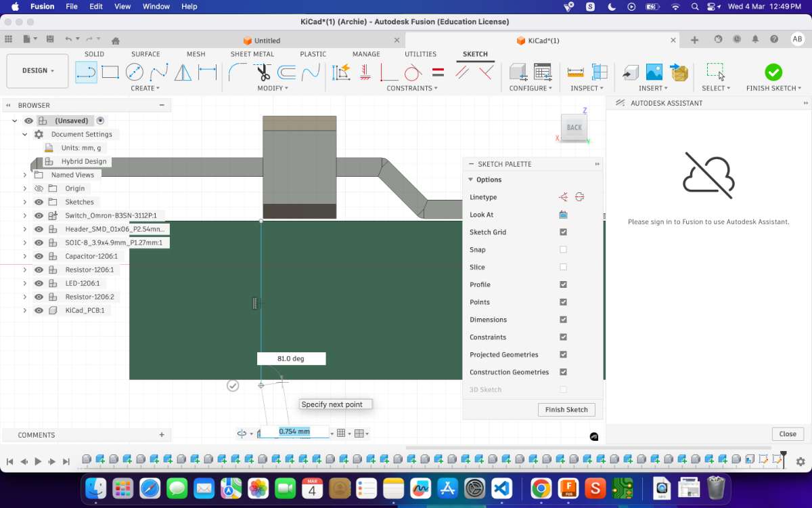
Task: Open the Change Parameters table icon
Action: (x=543, y=72)
